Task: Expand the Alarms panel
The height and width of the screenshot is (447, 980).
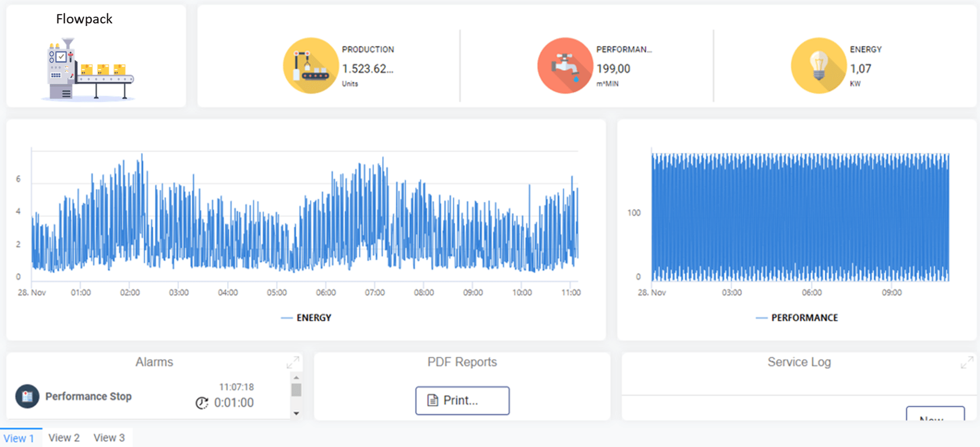Action: (x=292, y=363)
